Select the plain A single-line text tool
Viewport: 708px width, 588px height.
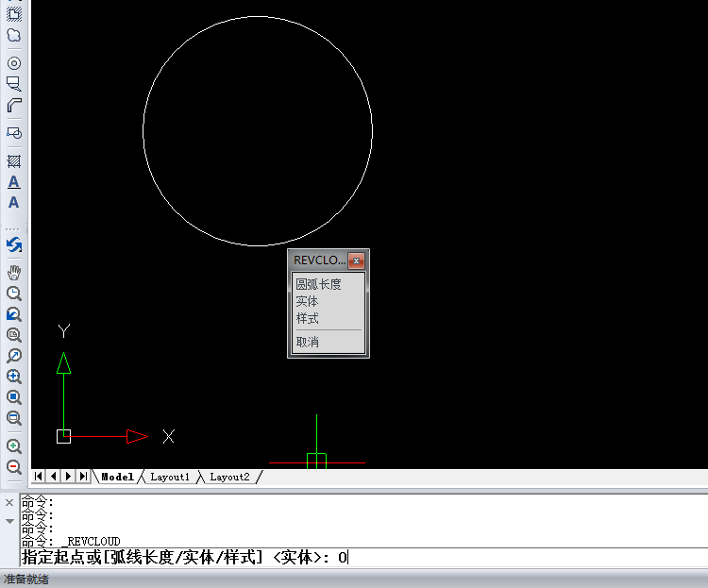tap(14, 202)
